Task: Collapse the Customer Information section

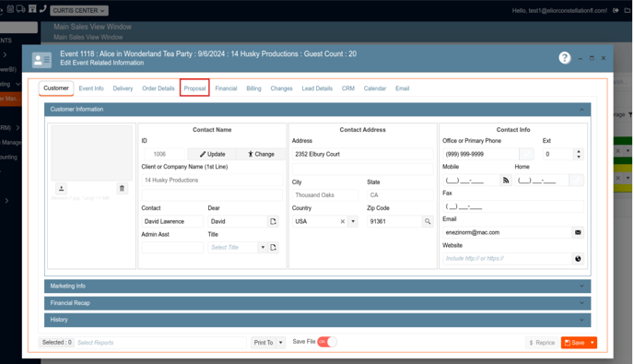Action: [x=581, y=110]
